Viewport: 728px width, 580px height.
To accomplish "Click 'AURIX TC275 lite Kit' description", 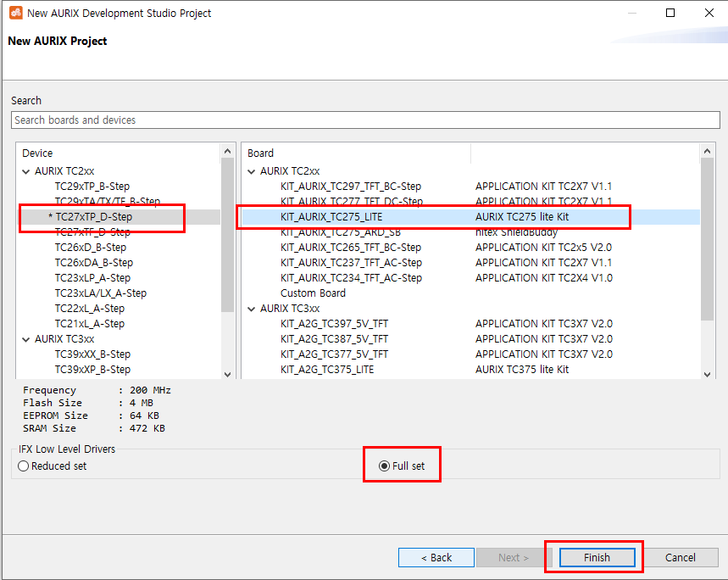I will [522, 217].
